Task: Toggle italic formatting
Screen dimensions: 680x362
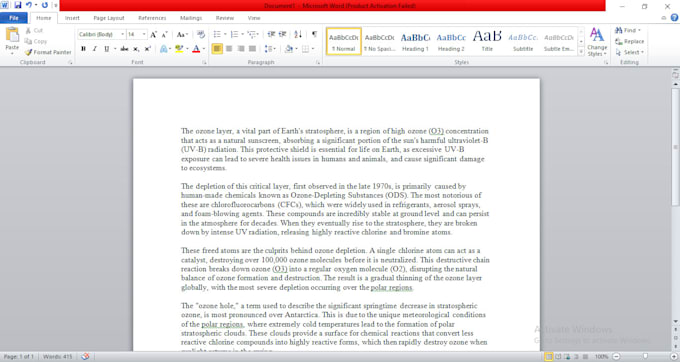Action: click(95, 49)
